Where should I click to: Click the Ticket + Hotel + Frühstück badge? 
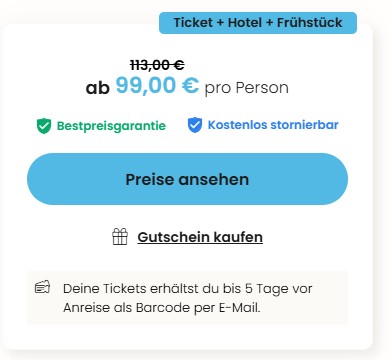click(x=258, y=23)
